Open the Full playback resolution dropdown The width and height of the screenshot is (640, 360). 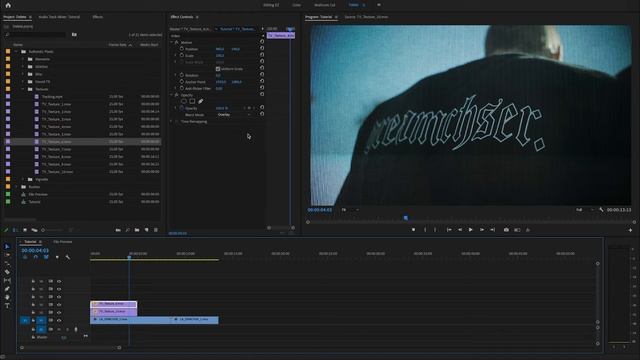coord(584,210)
